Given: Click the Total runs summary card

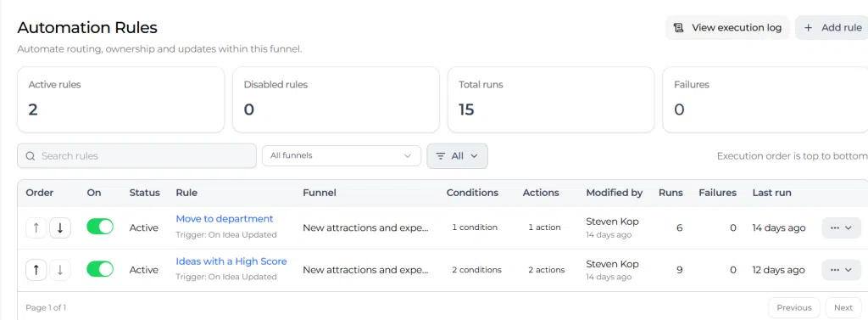Looking at the screenshot, I should (x=551, y=100).
